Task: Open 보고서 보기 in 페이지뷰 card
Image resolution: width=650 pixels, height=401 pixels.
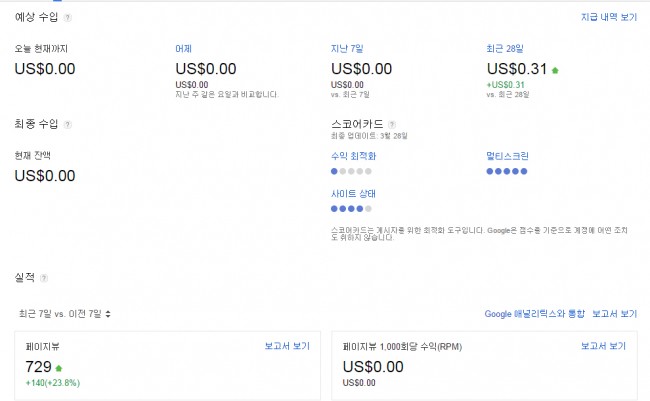Action: point(287,346)
